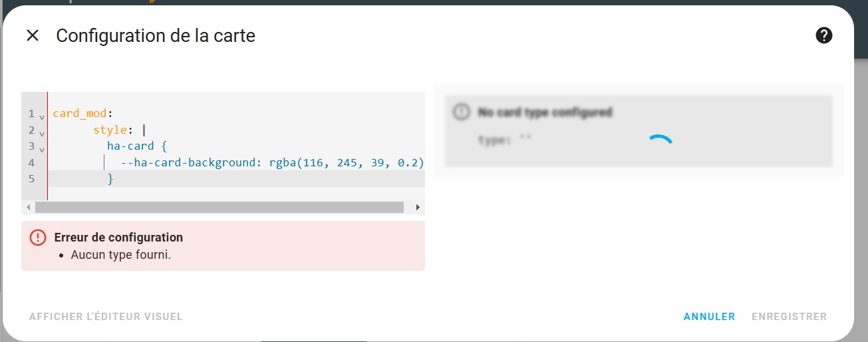
Task: Click the Aucun type fourni error message
Action: pos(121,254)
